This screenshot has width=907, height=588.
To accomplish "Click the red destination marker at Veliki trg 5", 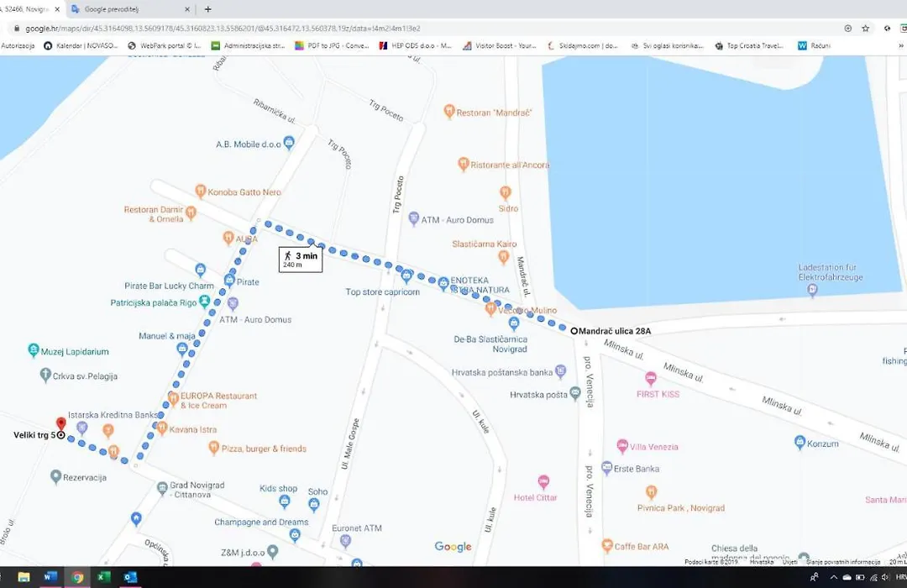I will [x=60, y=424].
